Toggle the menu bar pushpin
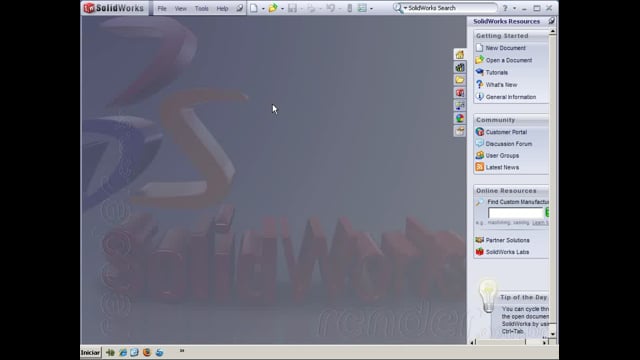Image resolution: width=640 pixels, height=360 pixels. click(x=240, y=8)
